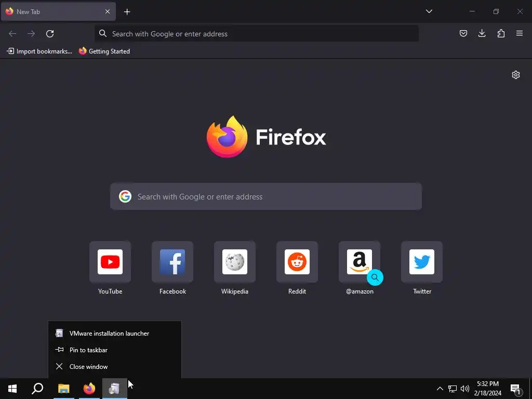Image resolution: width=532 pixels, height=399 pixels.
Task: Click the Google G logo in search box
Action: click(x=125, y=196)
